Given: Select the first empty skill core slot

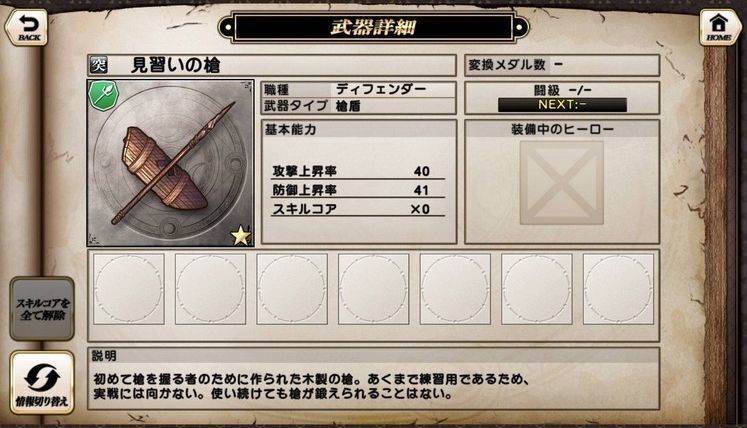Looking at the screenshot, I should pos(129,289).
